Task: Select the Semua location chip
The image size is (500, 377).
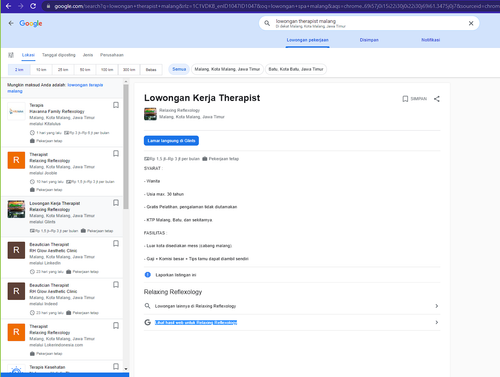Action: click(179, 69)
